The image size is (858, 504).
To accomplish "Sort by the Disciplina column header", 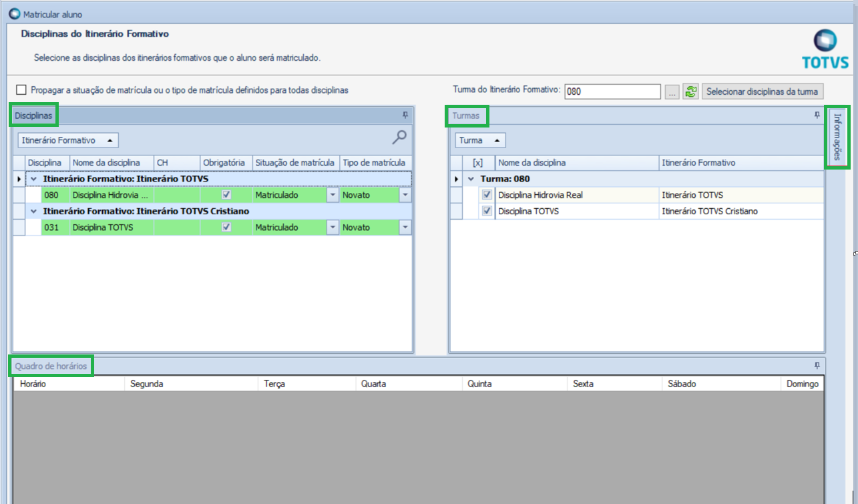I will coord(47,163).
